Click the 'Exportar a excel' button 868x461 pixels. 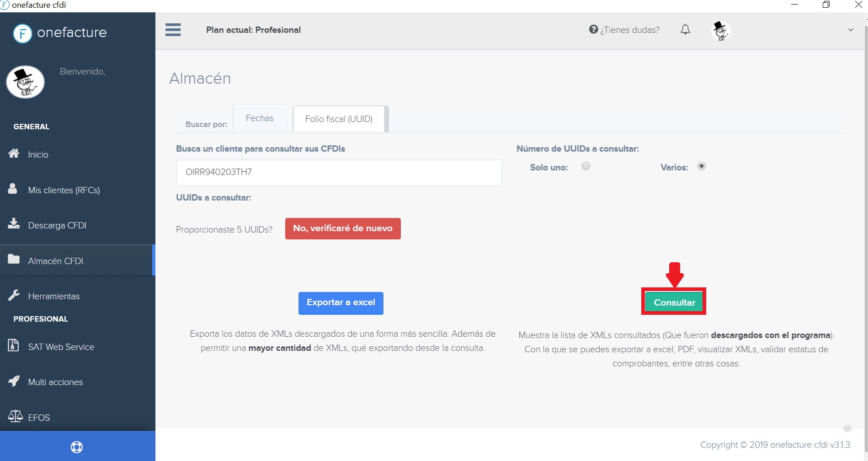coord(341,303)
